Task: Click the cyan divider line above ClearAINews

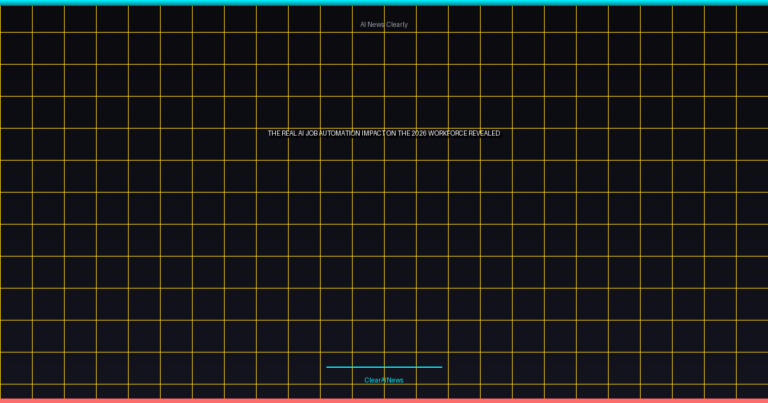Action: point(384,367)
